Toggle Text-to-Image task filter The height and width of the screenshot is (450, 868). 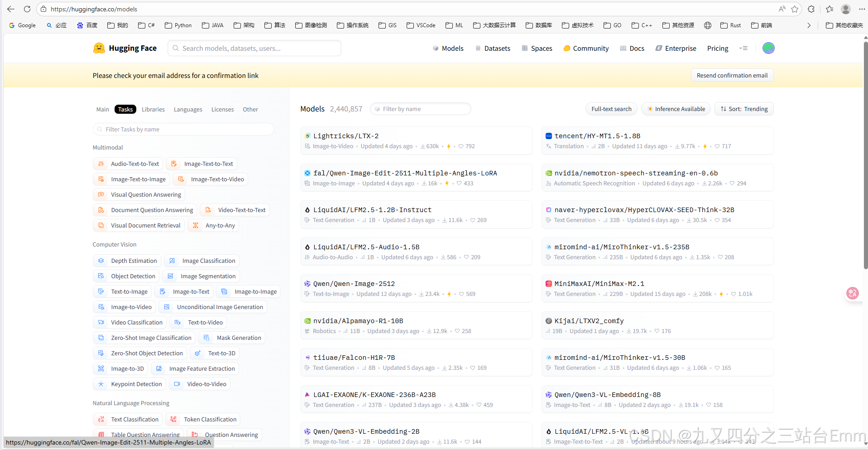(x=122, y=292)
